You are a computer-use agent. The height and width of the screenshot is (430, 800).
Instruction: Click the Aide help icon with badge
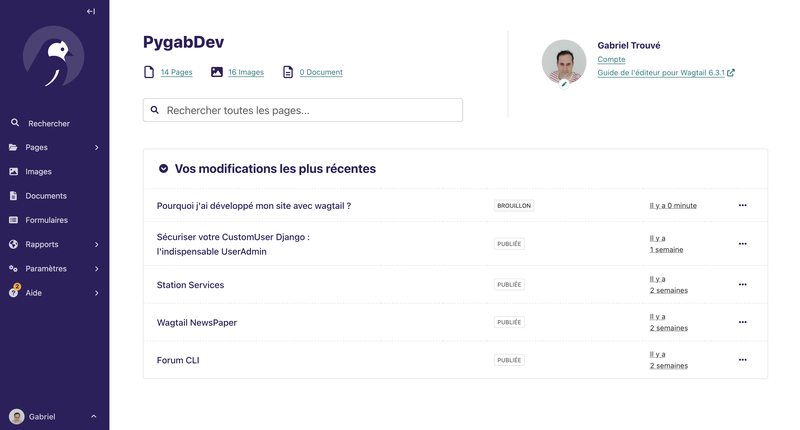coord(14,292)
